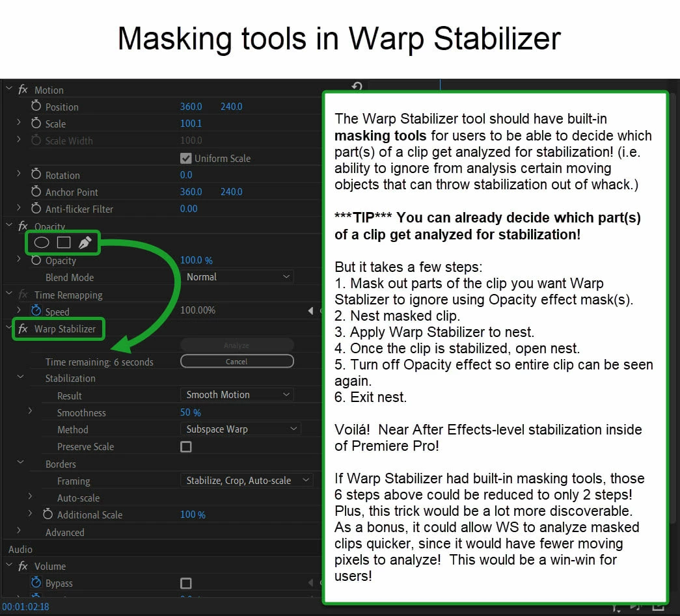Click Position X value 360.0
This screenshot has width=680, height=616.
coord(191,106)
